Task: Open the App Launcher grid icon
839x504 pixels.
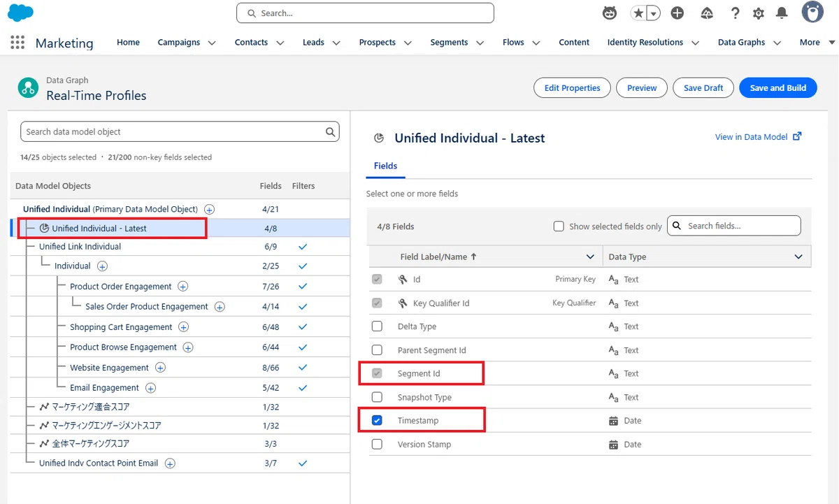Action: coord(17,42)
